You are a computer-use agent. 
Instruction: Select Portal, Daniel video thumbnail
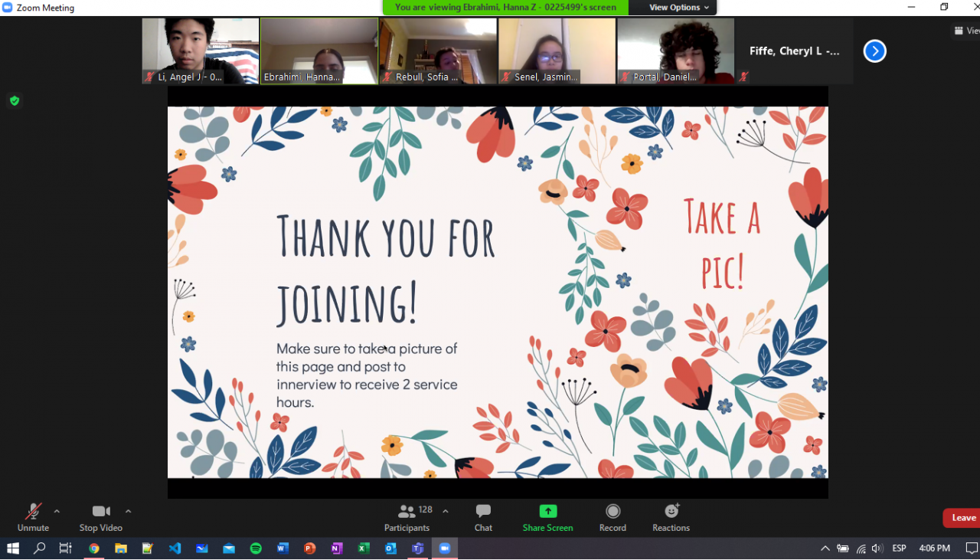675,51
